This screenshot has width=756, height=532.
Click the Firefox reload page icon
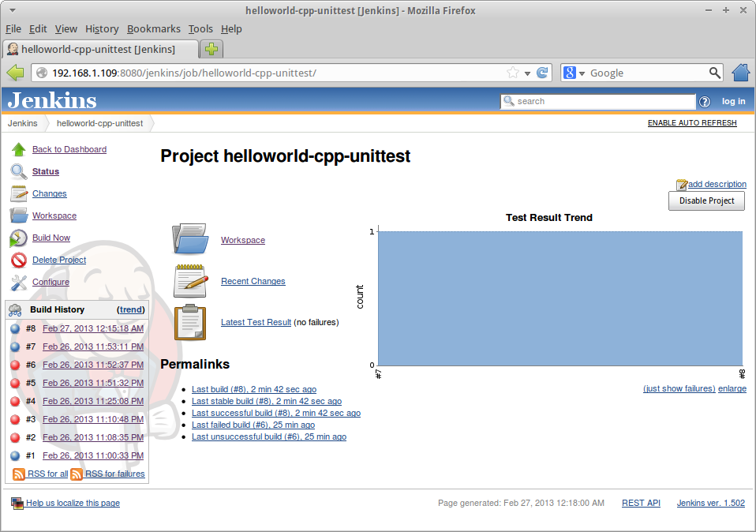tap(542, 73)
